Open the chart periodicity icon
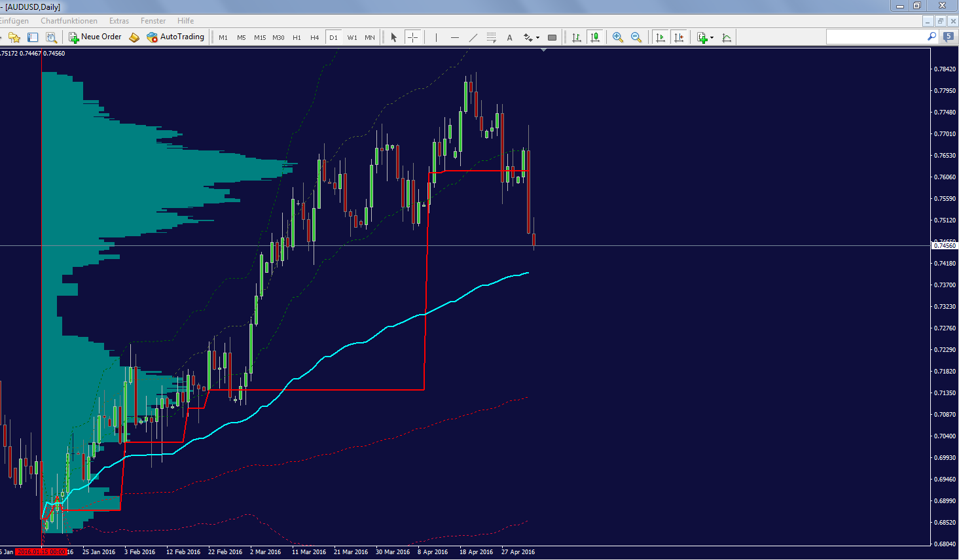 click(727, 37)
